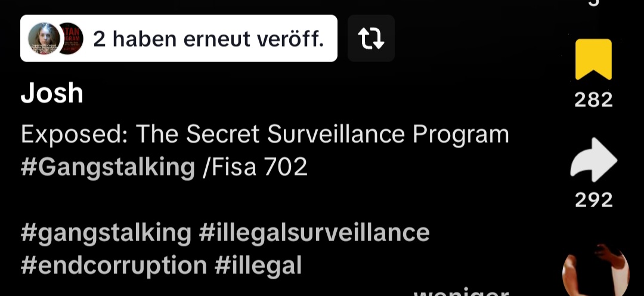Tap the share arrow icon
This screenshot has width=644, height=296.
593,159
